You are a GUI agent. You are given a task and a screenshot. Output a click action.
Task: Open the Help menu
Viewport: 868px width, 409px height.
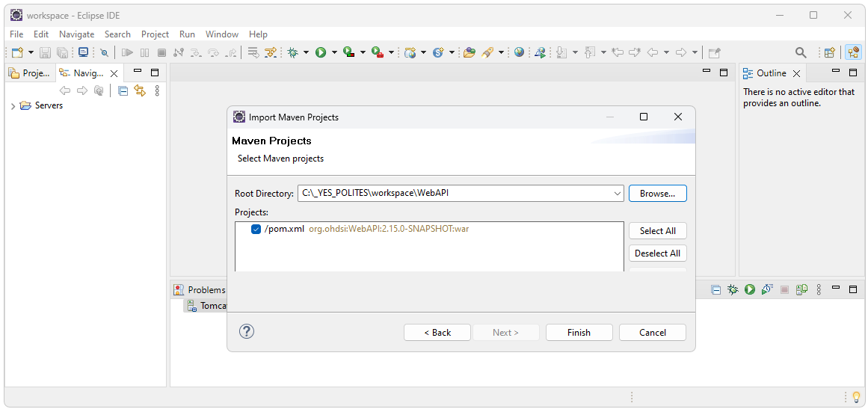pos(258,34)
